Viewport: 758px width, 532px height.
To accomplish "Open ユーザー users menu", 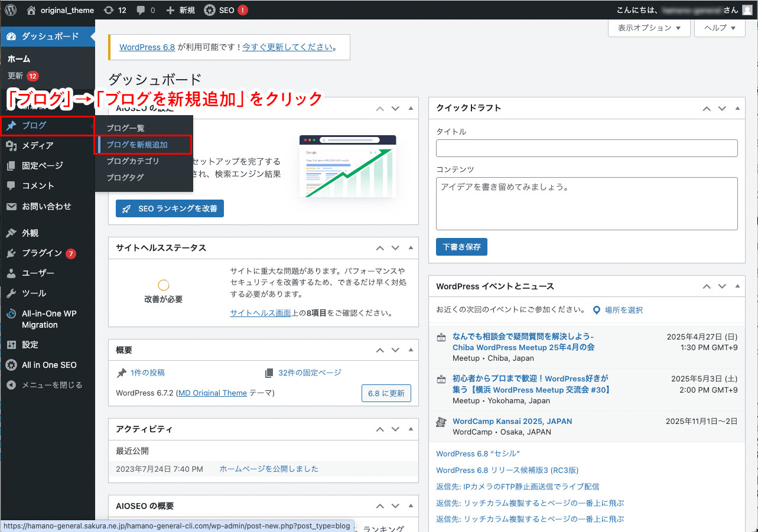I will 47,273.
